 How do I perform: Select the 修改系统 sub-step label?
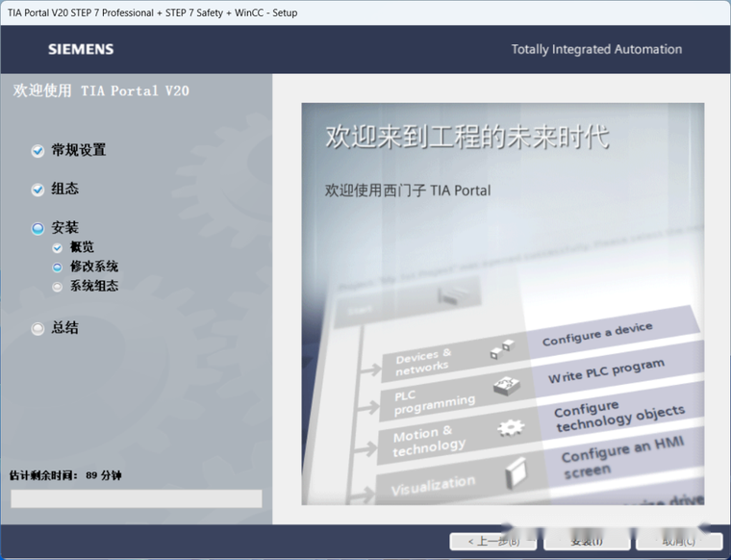coord(94,267)
